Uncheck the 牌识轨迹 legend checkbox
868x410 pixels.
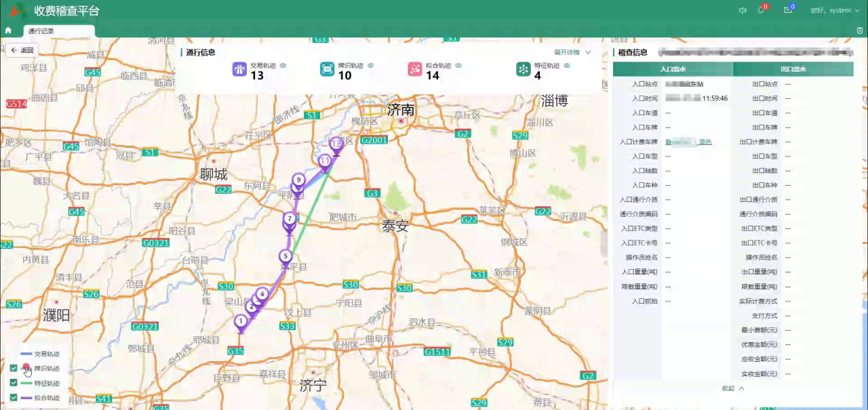click(x=14, y=369)
